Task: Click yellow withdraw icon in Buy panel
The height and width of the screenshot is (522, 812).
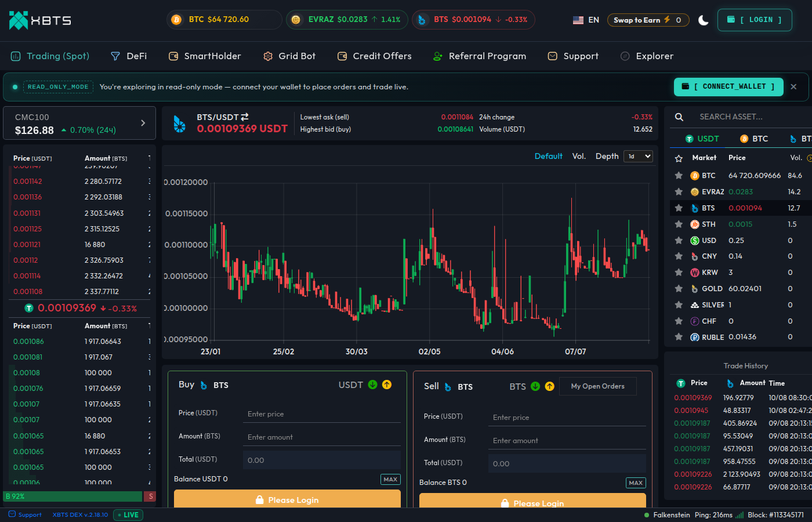Action: point(387,385)
